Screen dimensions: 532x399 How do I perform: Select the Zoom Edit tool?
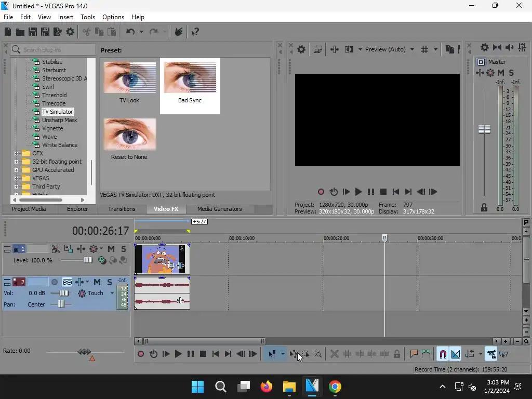[318, 354]
